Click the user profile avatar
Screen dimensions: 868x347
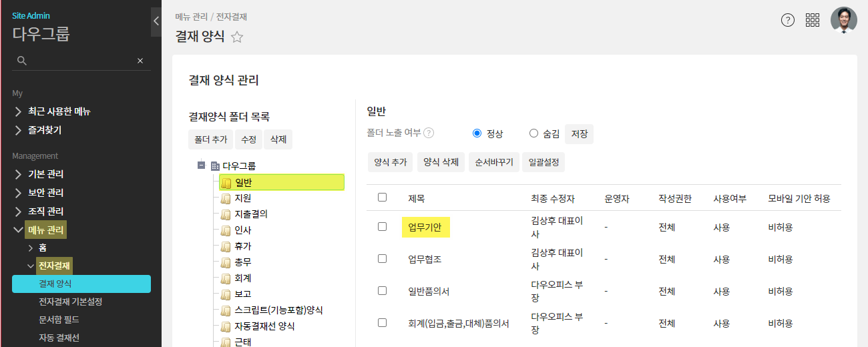click(x=843, y=20)
